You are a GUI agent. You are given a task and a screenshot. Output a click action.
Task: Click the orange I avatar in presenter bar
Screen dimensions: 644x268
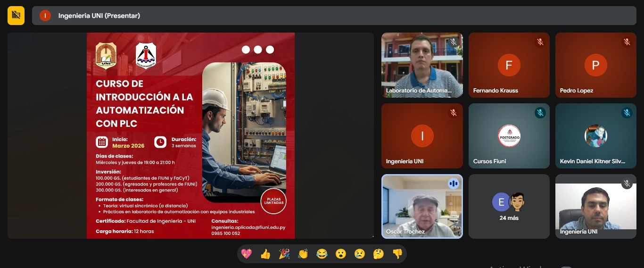click(x=45, y=16)
